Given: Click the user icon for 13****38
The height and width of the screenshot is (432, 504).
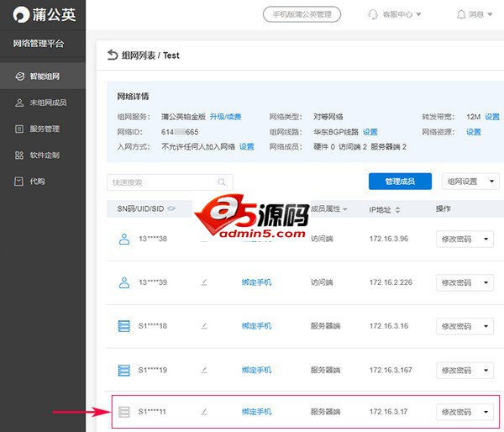Looking at the screenshot, I should [124, 239].
